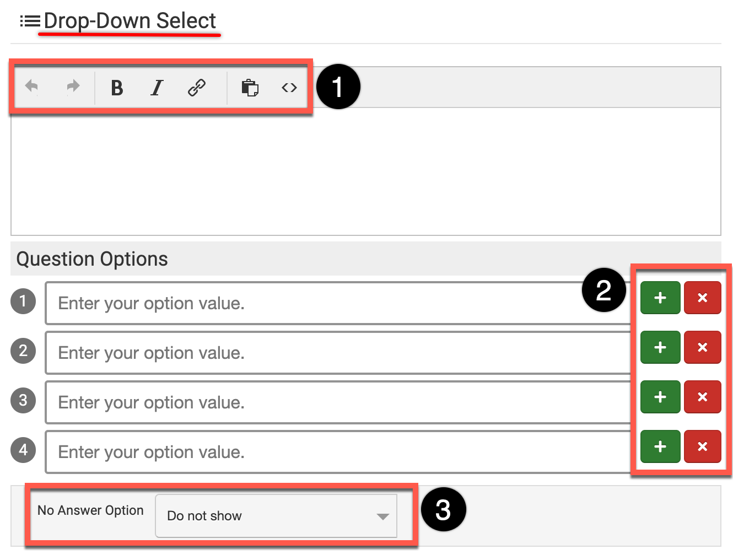Delete option 1 using red X button
This screenshot has height=560, width=733.
(702, 298)
